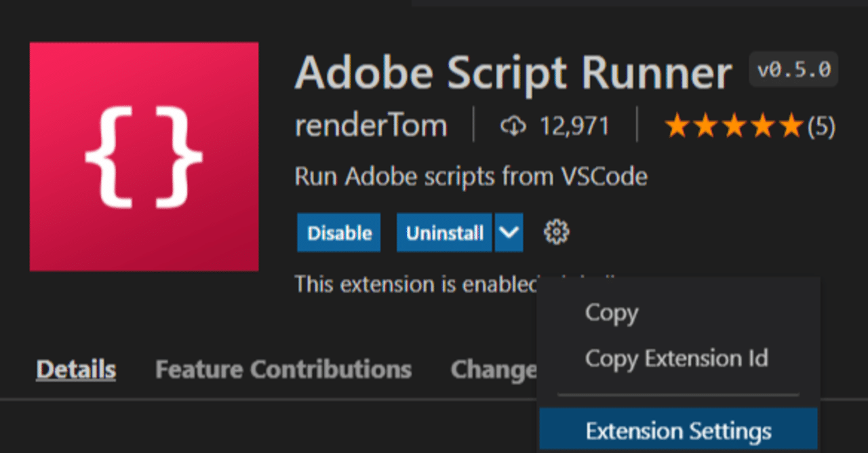Click the extension description text
The image size is (868, 453).
[470, 176]
